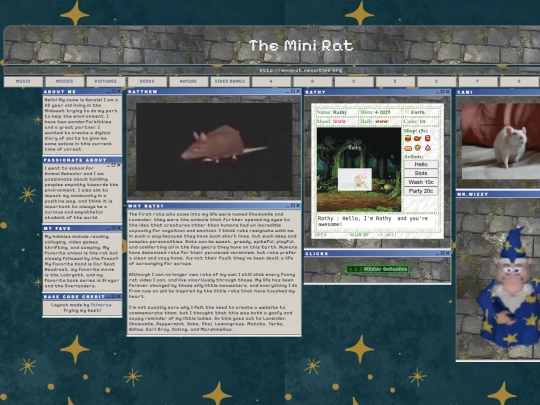This screenshot has width=540, height=405.
Task: Follow the Itinerae layout credit link
Action: pos(101,305)
